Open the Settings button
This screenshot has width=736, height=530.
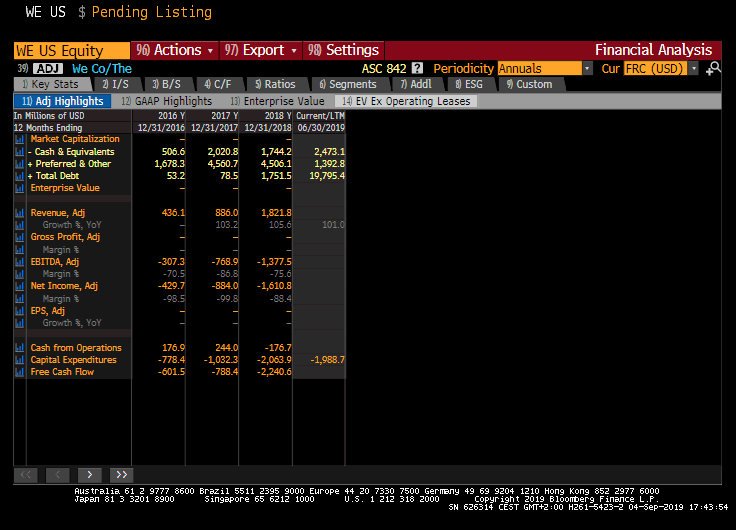[x=343, y=50]
